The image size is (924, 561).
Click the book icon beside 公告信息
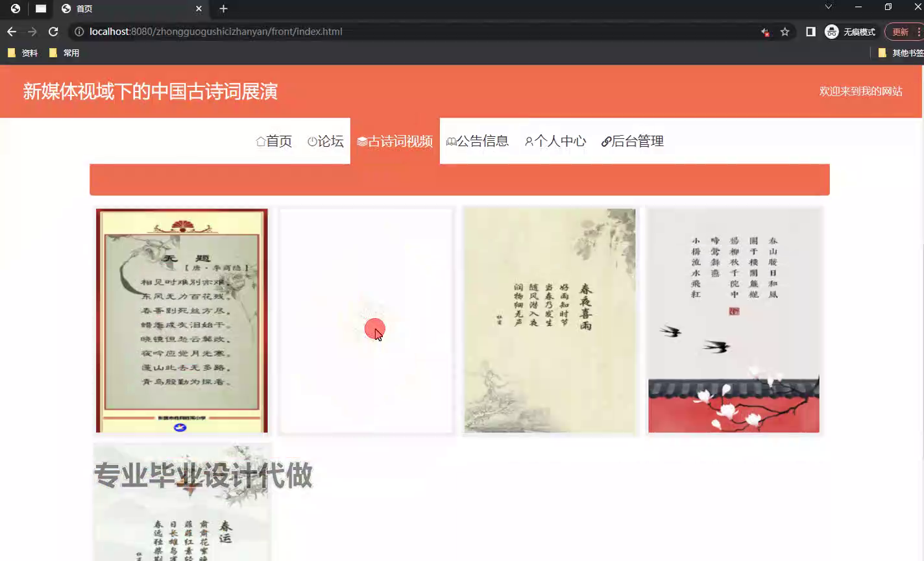451,142
